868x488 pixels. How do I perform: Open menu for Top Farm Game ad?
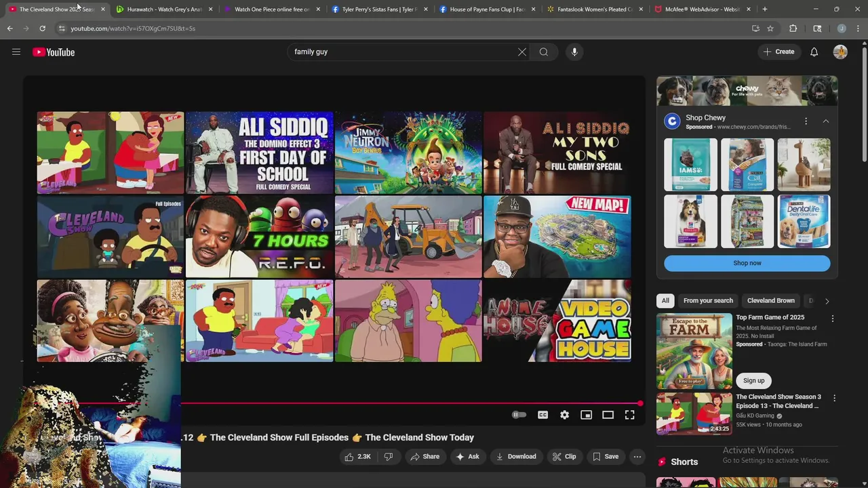click(833, 319)
